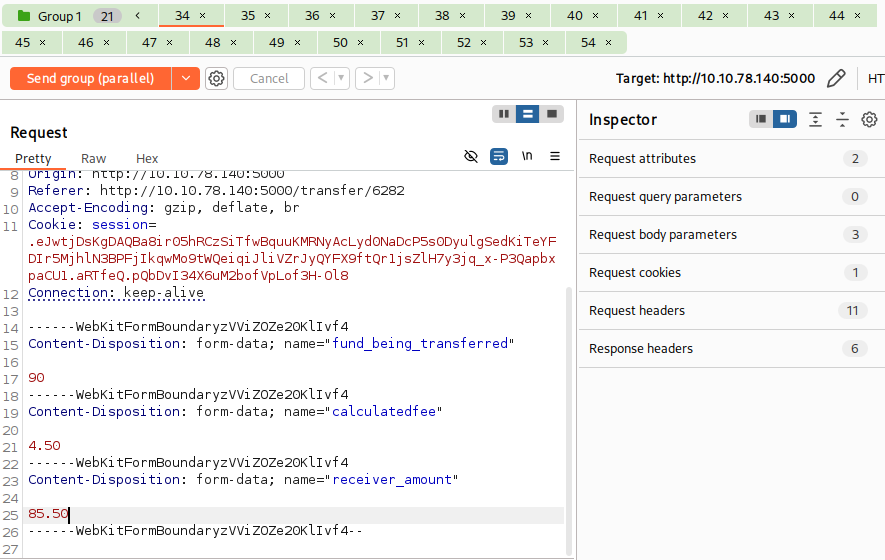Click the Group 1 folder icon
This screenshot has width=885, height=560.
pyautogui.click(x=24, y=16)
